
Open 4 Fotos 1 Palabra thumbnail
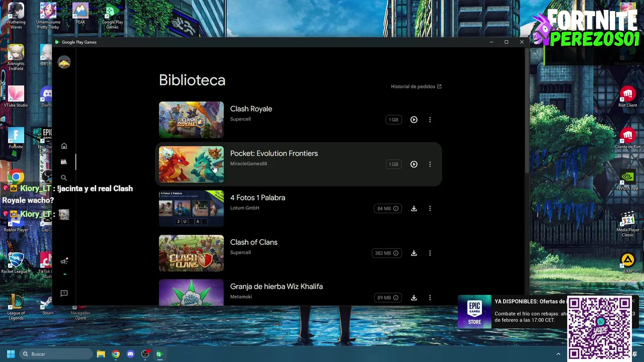coord(191,209)
